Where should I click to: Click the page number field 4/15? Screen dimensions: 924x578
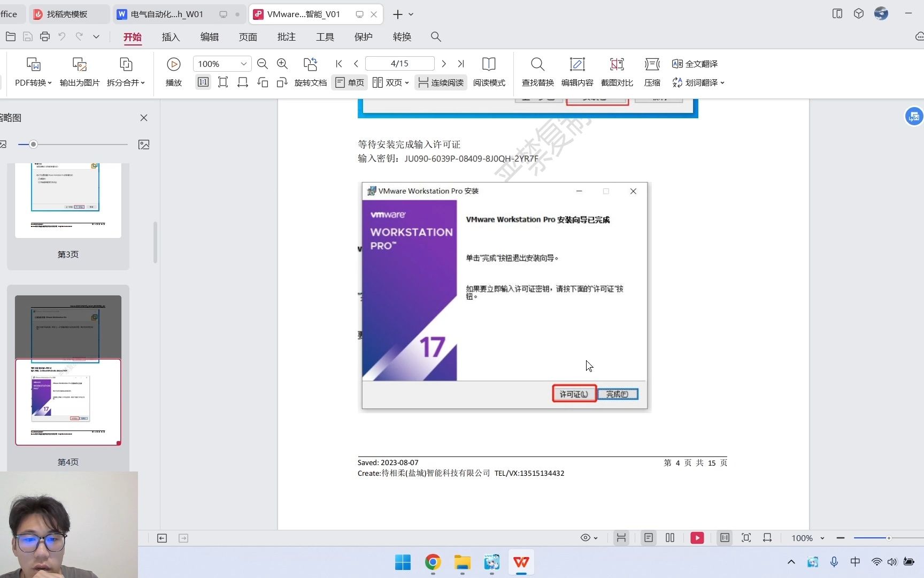tap(399, 64)
